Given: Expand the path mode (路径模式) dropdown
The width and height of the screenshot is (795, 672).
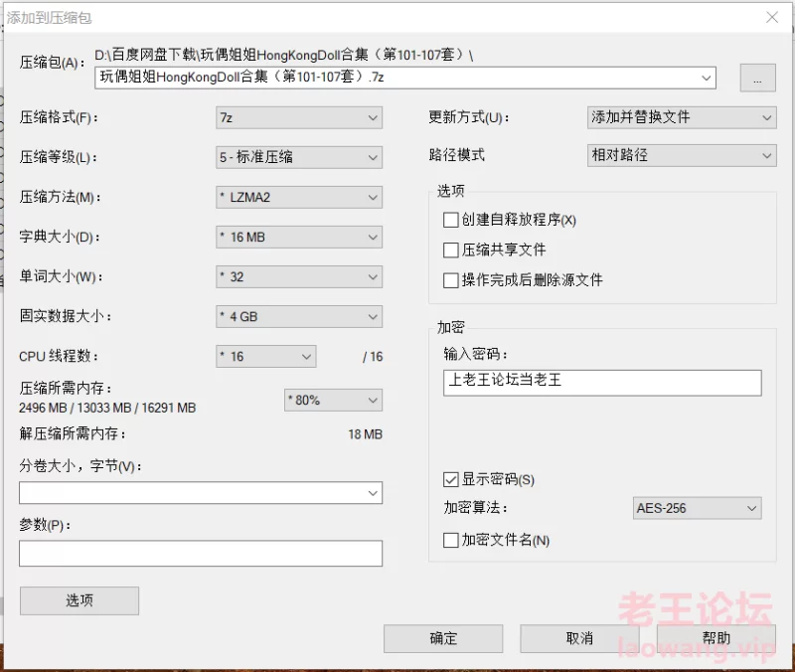Looking at the screenshot, I should coord(681,155).
